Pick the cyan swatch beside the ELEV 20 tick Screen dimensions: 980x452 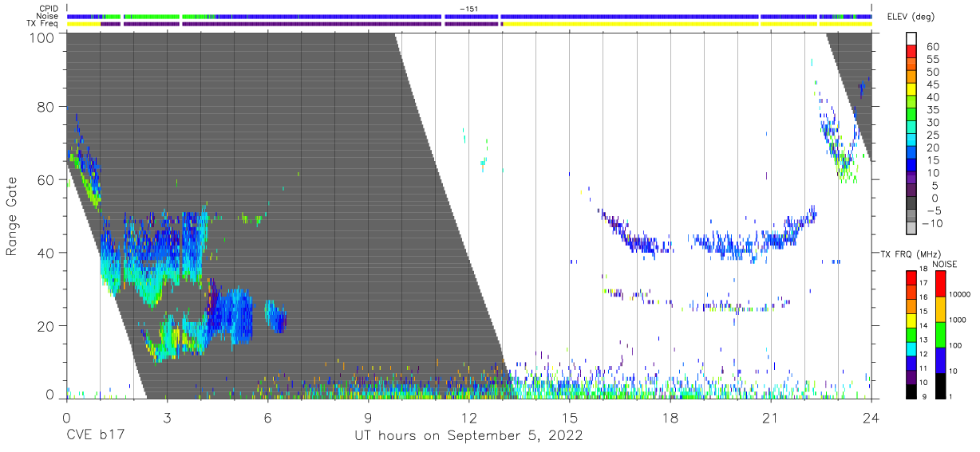pyautogui.click(x=911, y=141)
